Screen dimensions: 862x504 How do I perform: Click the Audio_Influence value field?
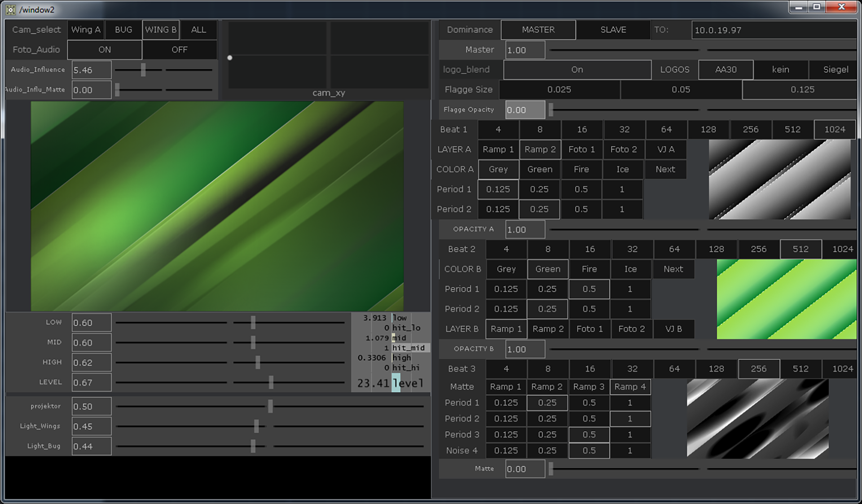pyautogui.click(x=92, y=70)
